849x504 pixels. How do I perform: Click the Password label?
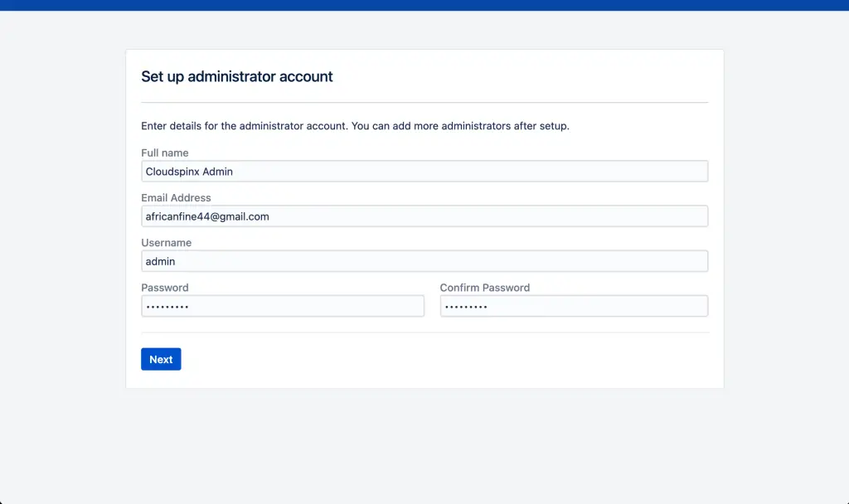point(164,287)
